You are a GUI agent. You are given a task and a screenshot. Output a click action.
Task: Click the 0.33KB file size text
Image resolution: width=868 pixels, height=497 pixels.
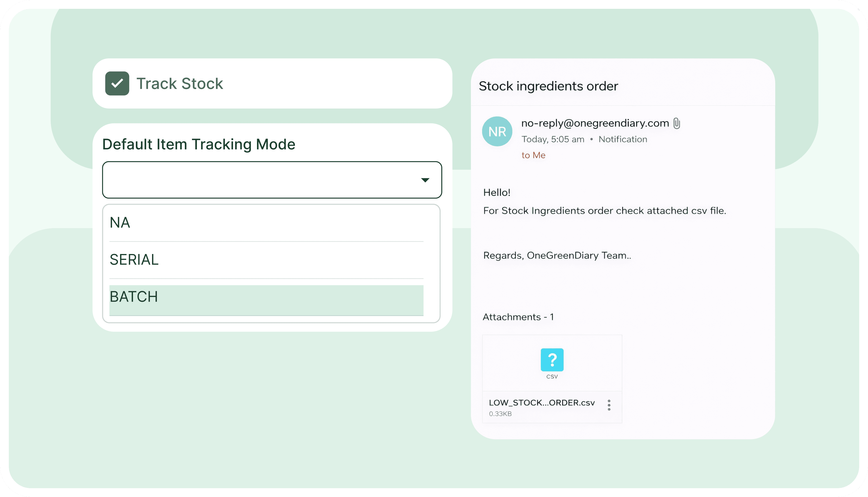(500, 414)
